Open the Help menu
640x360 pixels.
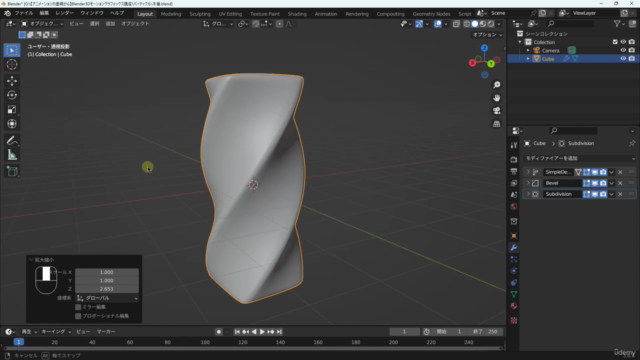coord(117,13)
